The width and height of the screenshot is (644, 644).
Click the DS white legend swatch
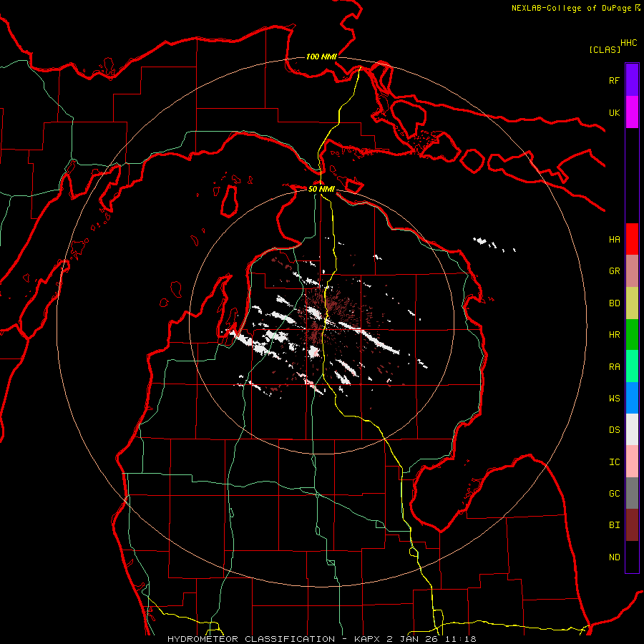pos(632,429)
